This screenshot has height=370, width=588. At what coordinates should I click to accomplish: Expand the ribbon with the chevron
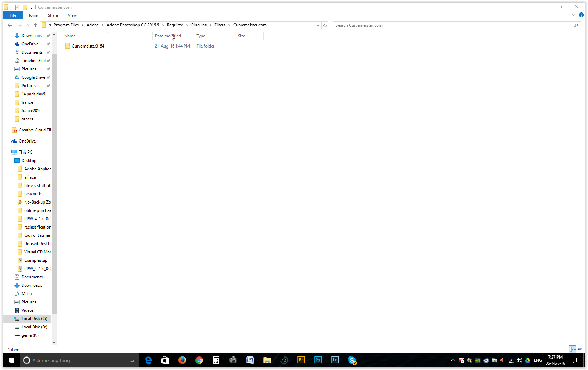point(574,15)
